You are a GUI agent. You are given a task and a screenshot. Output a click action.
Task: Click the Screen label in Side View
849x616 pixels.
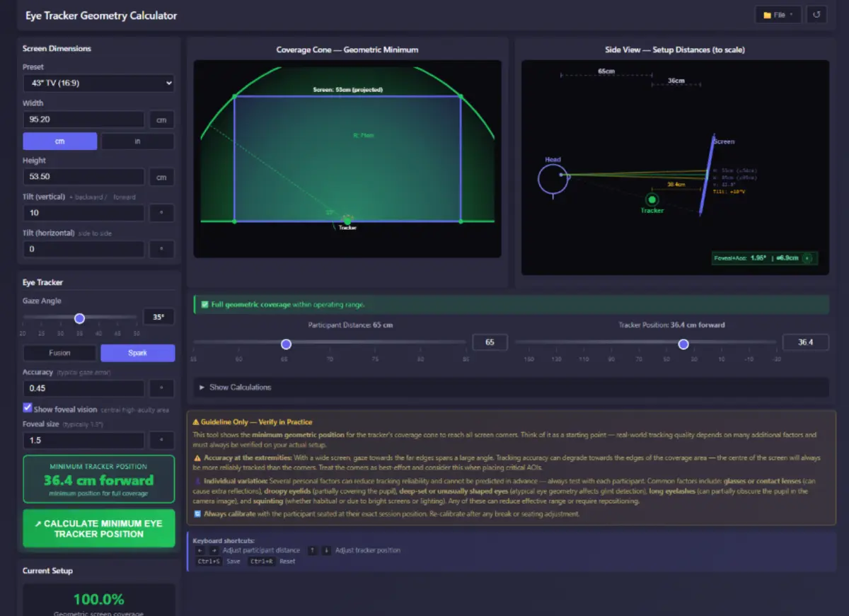coord(724,141)
